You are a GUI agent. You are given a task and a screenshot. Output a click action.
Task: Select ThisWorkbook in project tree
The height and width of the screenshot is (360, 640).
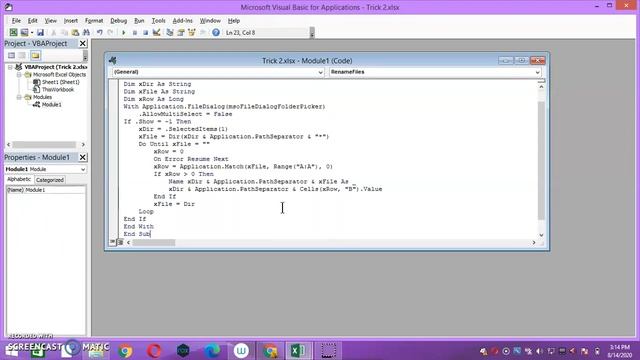(58, 89)
